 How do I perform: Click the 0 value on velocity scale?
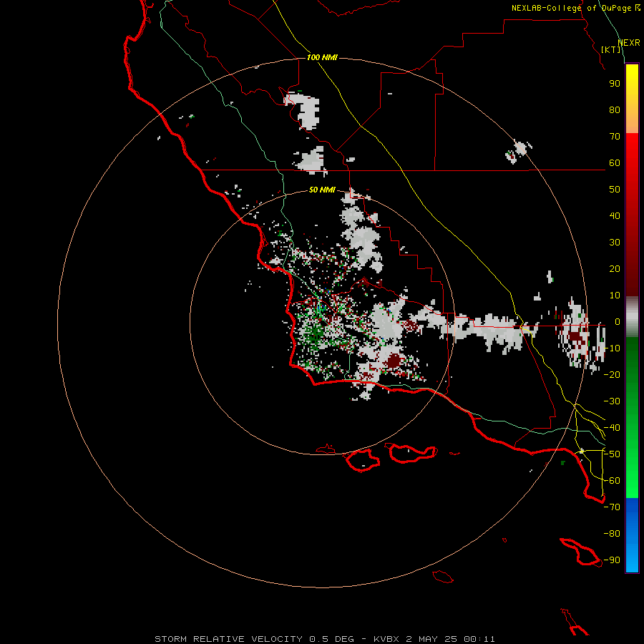618,322
